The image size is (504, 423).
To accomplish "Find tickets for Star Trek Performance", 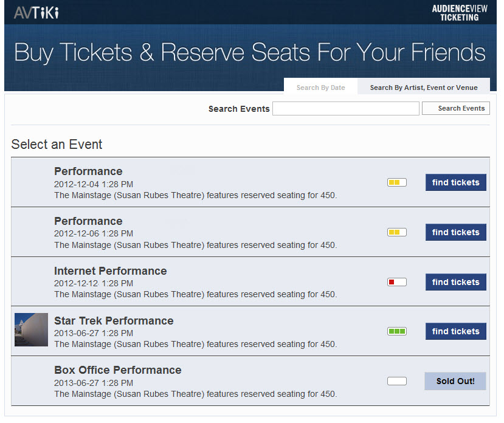I will [456, 331].
